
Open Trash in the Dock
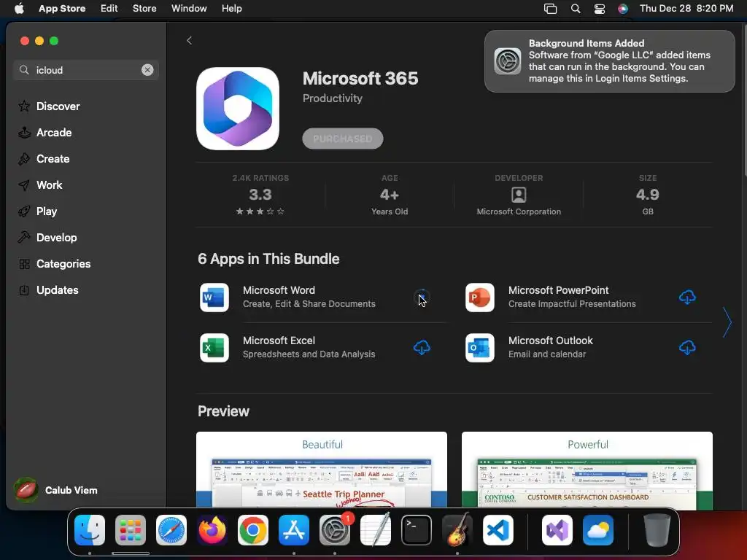point(657,530)
